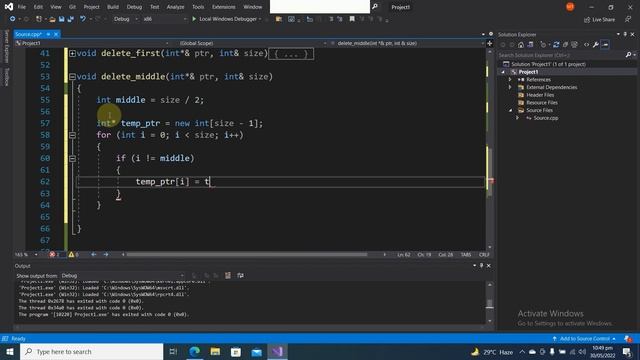The width and height of the screenshot is (640, 360).
Task: Click the Open File folder icon
Action: 52,19
